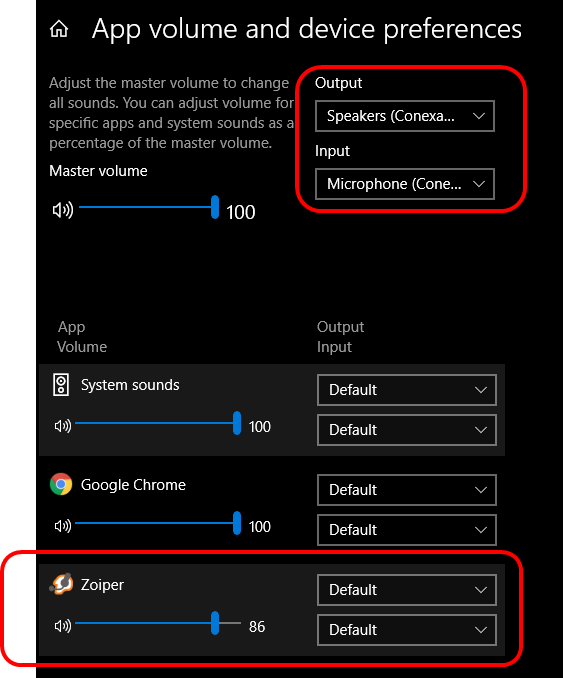Click the System sounds volume slider
Image resolution: width=563 pixels, height=678 pixels.
tap(158, 423)
